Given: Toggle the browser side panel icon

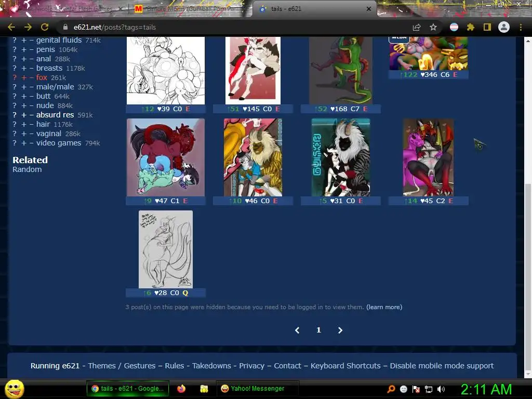Looking at the screenshot, I should (487, 27).
